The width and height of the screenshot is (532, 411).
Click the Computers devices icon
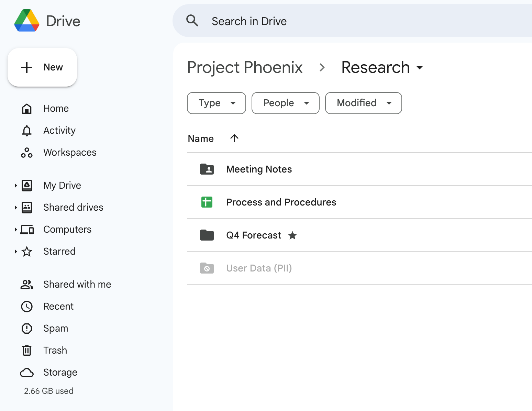click(x=27, y=230)
